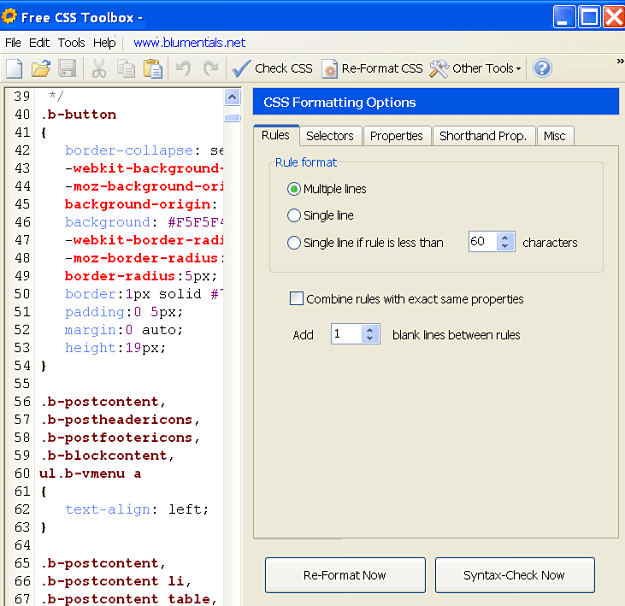Switch to the Misc tab

pyautogui.click(x=554, y=136)
